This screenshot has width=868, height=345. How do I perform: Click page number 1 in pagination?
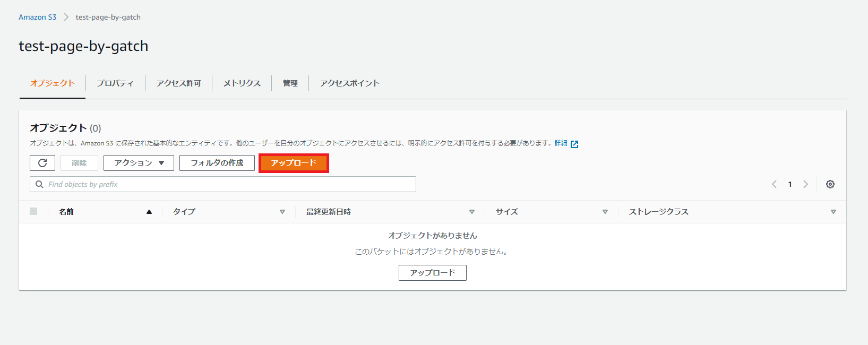tap(790, 184)
